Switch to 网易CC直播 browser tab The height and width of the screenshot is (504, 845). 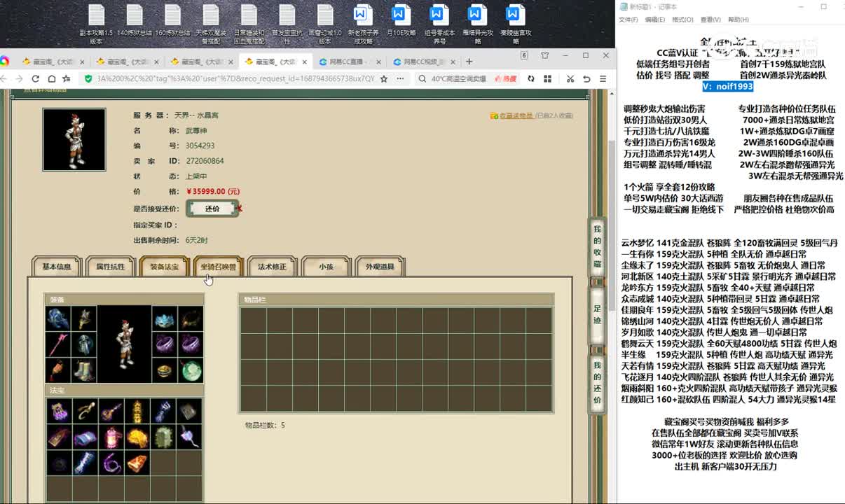coord(348,62)
